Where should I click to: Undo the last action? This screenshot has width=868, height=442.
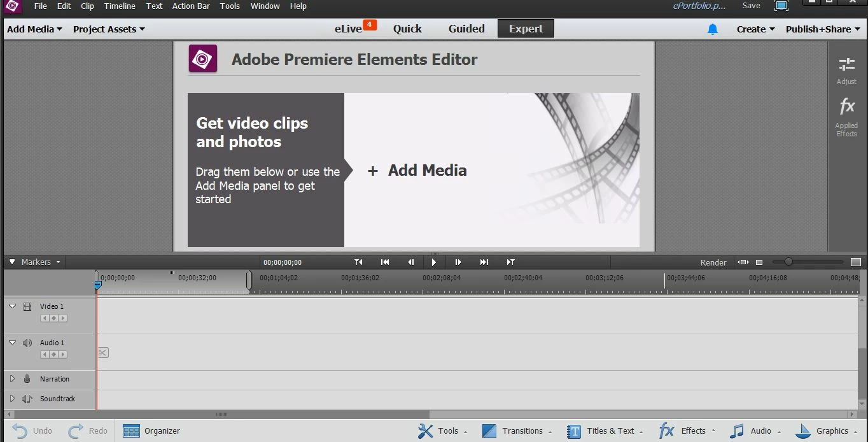(32, 431)
